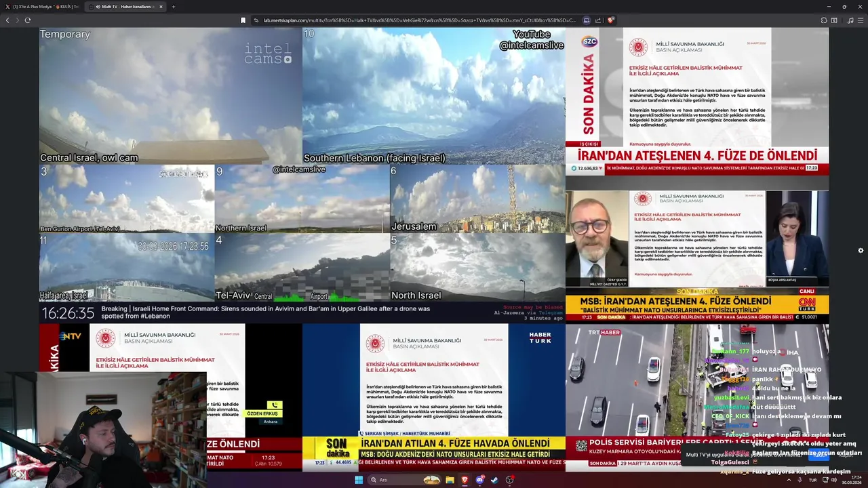Image resolution: width=868 pixels, height=488 pixels.
Task: Click the TRT Haber stream panel
Action: [697, 397]
